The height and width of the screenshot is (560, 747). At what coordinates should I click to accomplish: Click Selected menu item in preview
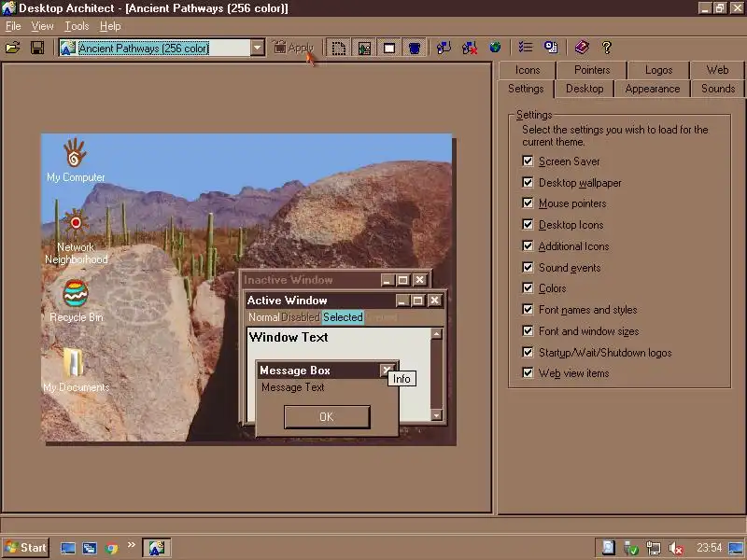click(x=343, y=317)
